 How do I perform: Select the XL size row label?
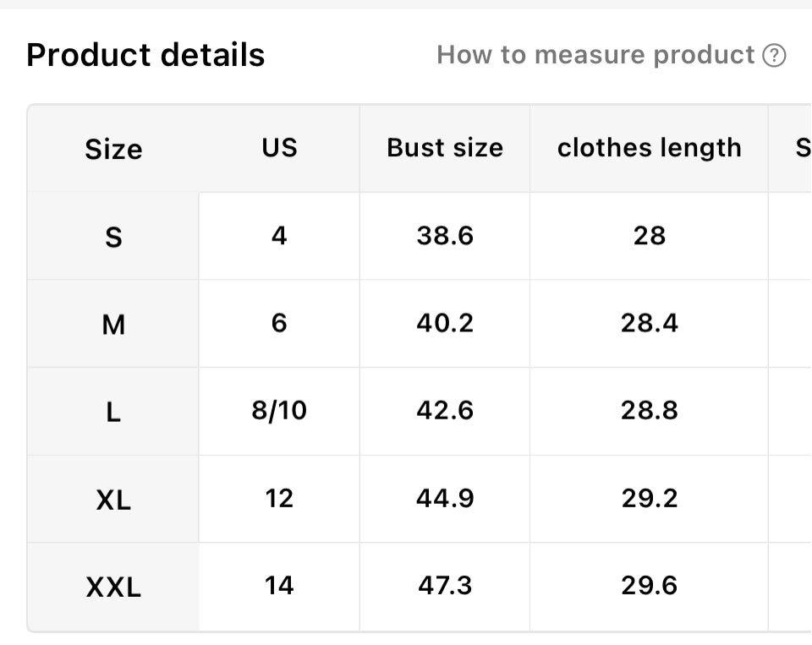tap(113, 500)
